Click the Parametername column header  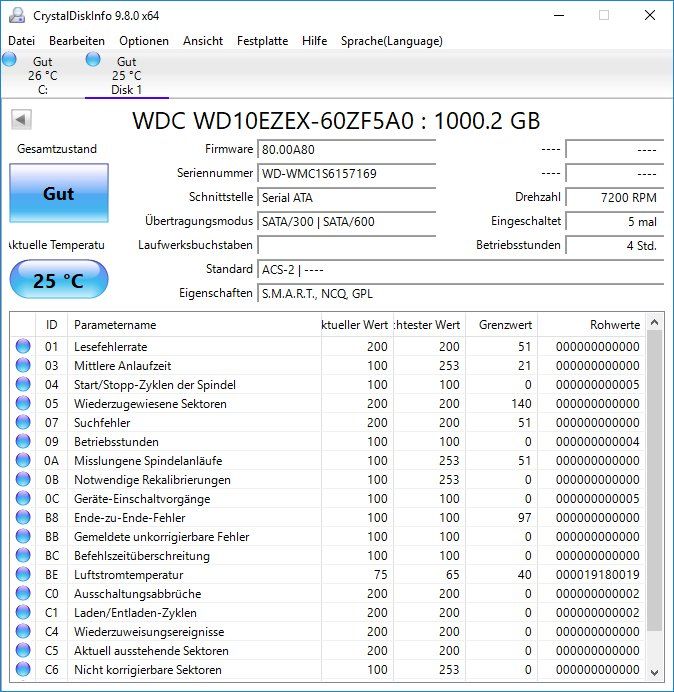point(194,325)
